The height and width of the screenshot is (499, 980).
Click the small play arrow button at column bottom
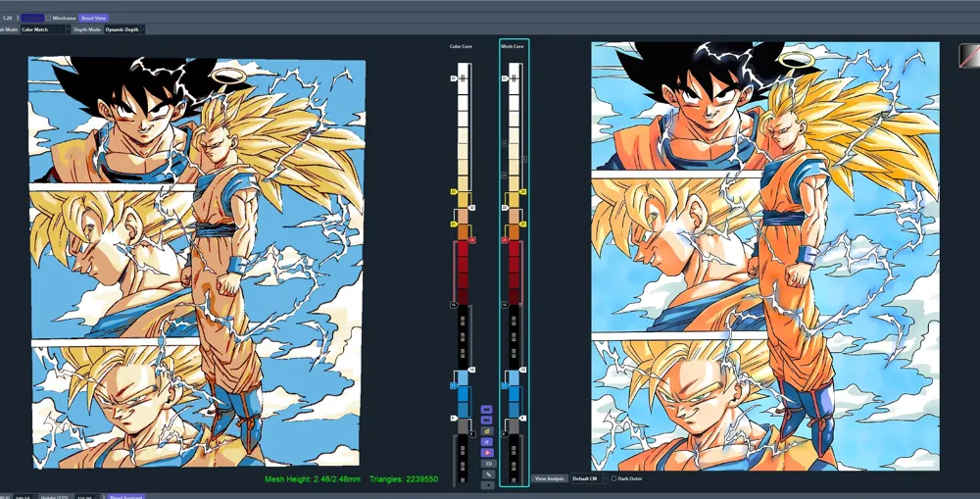coord(487,484)
